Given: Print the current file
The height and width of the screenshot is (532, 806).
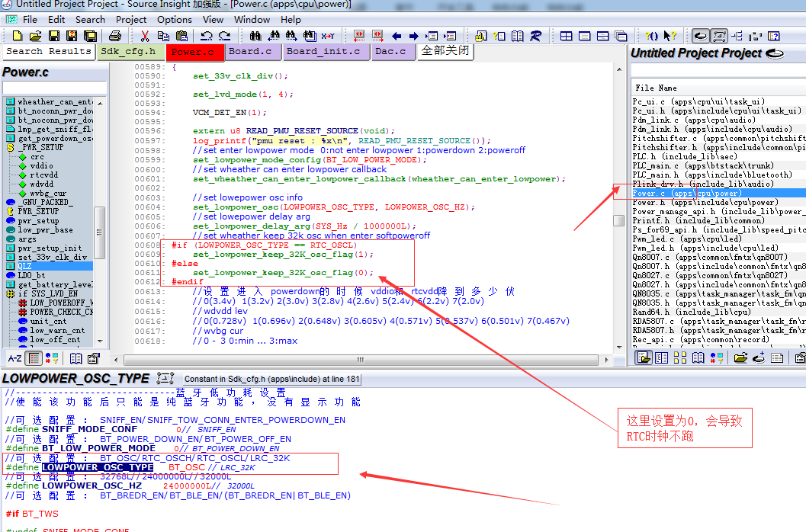Looking at the screenshot, I should click(115, 36).
